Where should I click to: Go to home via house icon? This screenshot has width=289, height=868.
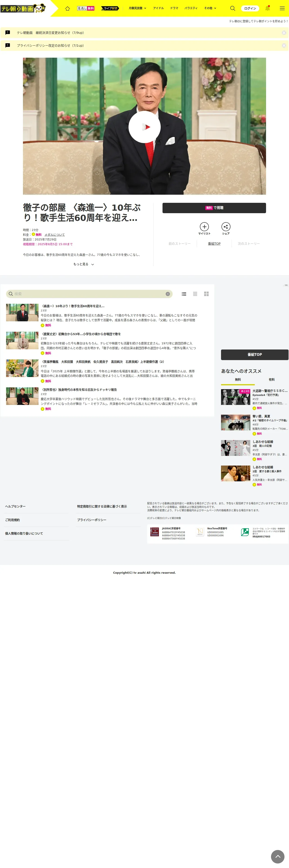click(67, 8)
